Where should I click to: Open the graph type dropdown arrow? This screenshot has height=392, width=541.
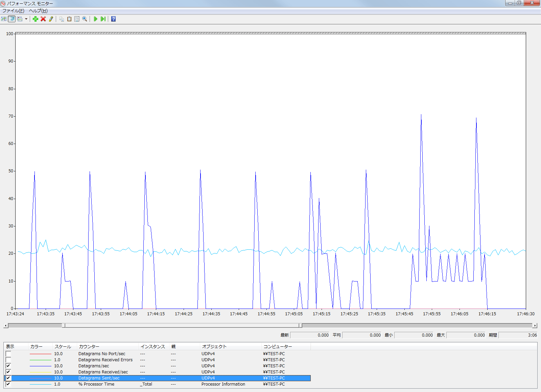[x=26, y=19]
